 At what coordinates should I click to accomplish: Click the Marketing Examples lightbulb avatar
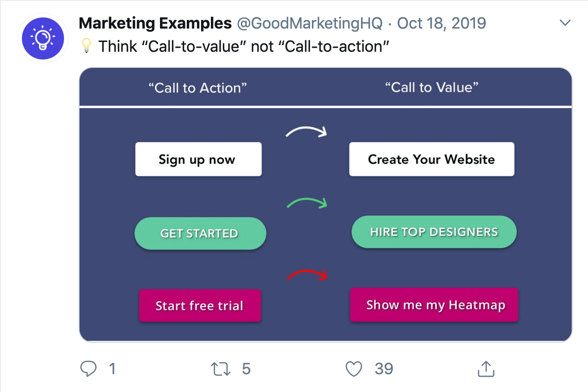43,39
